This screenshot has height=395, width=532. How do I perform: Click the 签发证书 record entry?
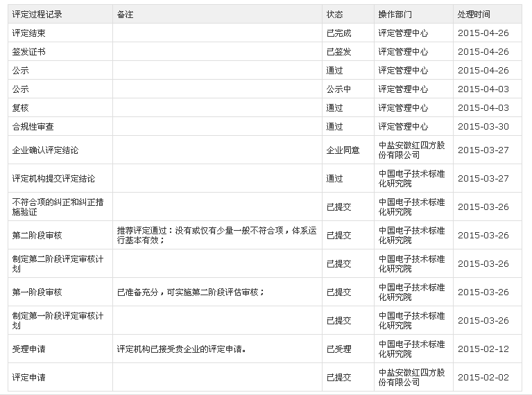click(29, 52)
